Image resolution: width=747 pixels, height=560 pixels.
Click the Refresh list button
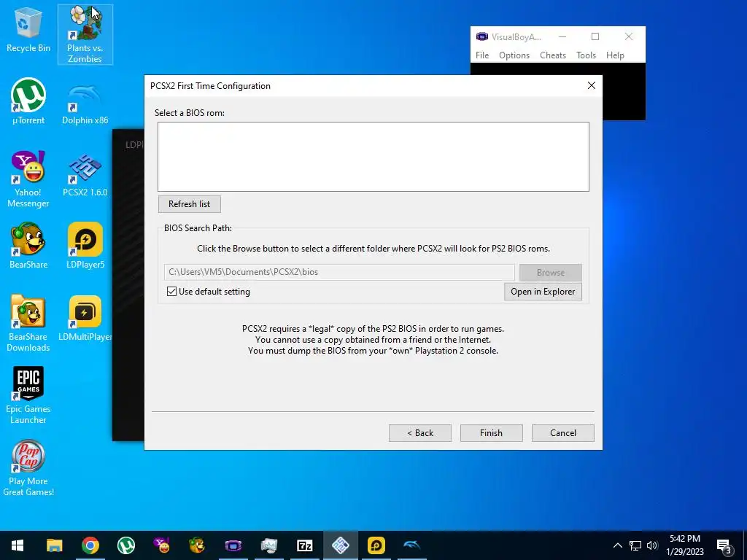189,204
